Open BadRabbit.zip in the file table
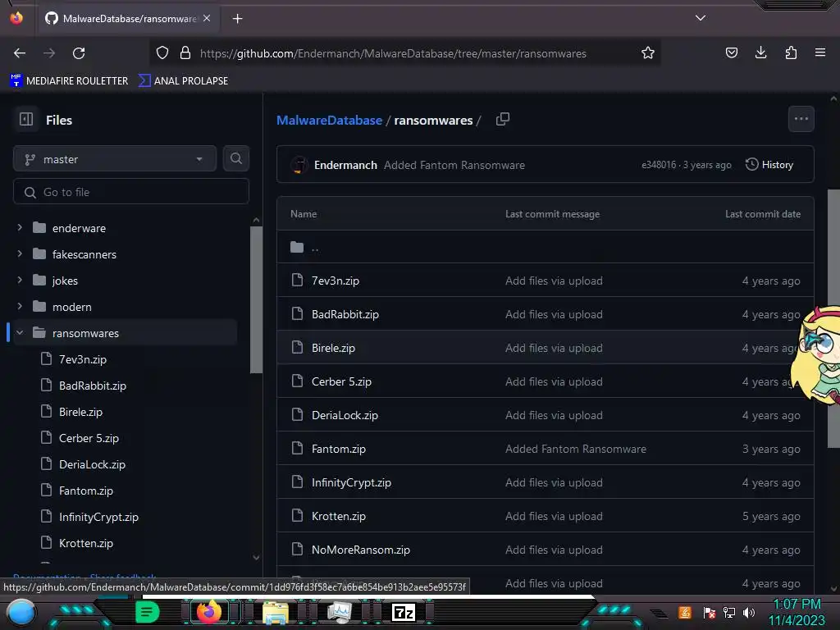Screen dimensions: 840x630 point(345,314)
